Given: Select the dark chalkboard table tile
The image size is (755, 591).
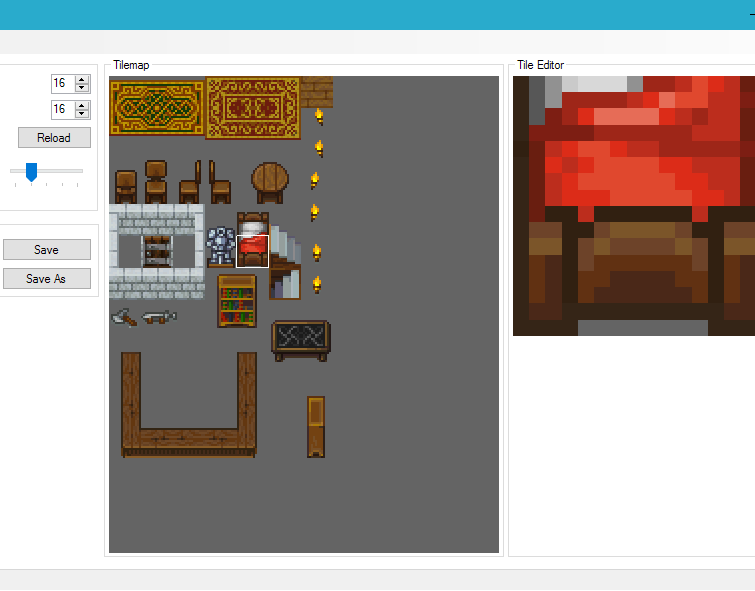Looking at the screenshot, I should point(300,340).
